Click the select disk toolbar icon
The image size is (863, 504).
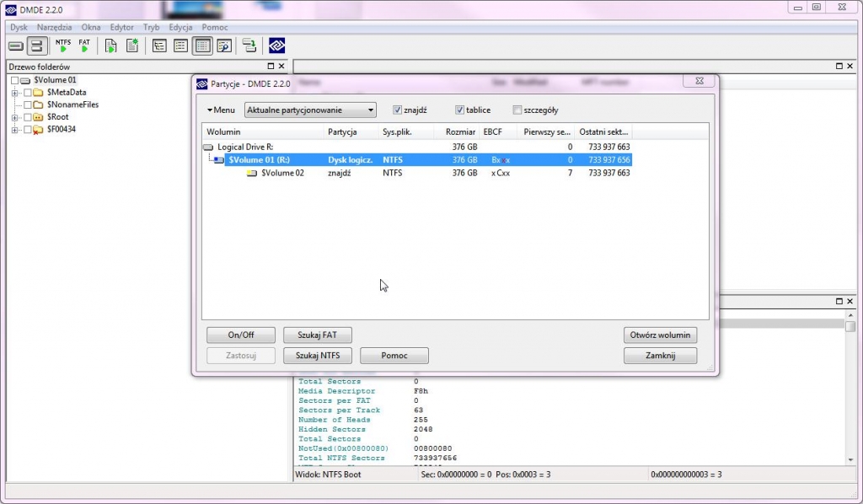coord(16,46)
